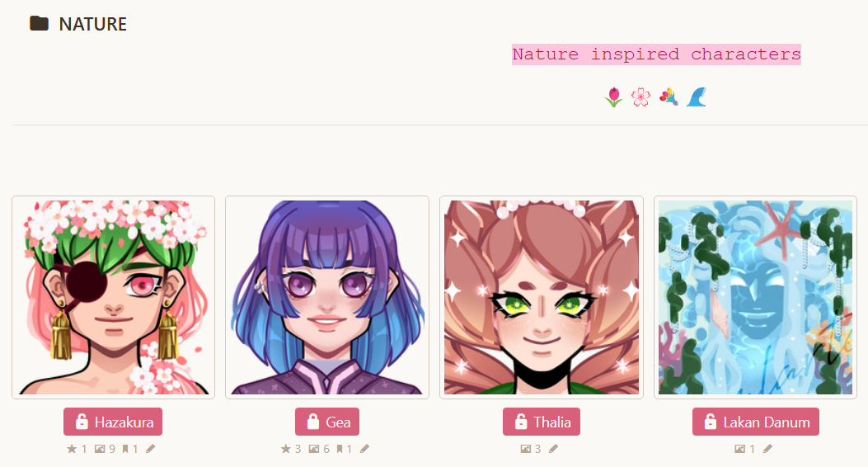Click the NATURE folder title

click(x=93, y=25)
